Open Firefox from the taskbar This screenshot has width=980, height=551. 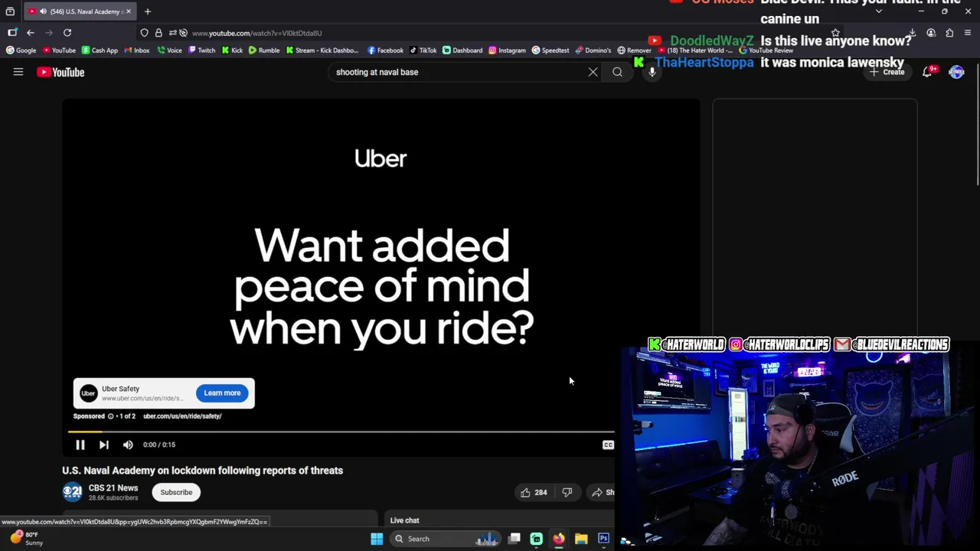coord(559,539)
